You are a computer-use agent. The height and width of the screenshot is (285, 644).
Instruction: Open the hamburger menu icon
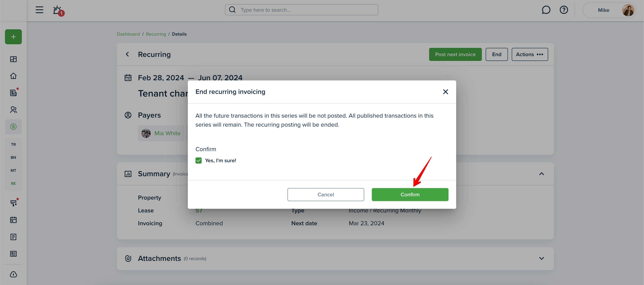(39, 10)
